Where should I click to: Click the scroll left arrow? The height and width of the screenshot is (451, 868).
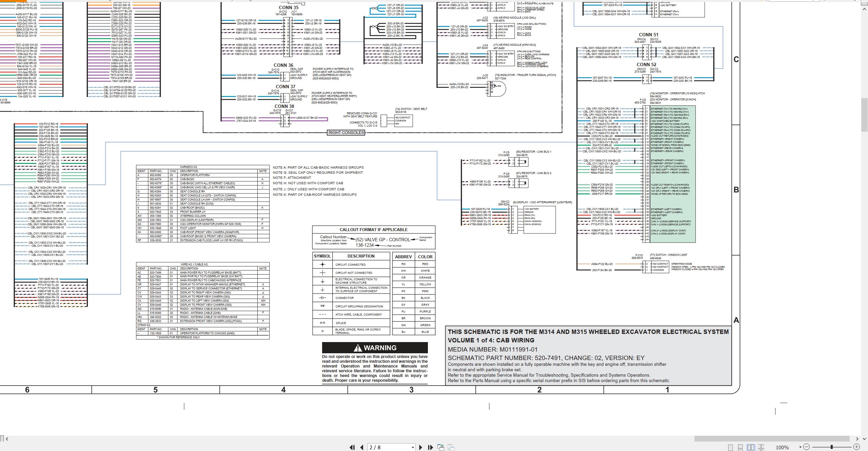[x=7, y=439]
